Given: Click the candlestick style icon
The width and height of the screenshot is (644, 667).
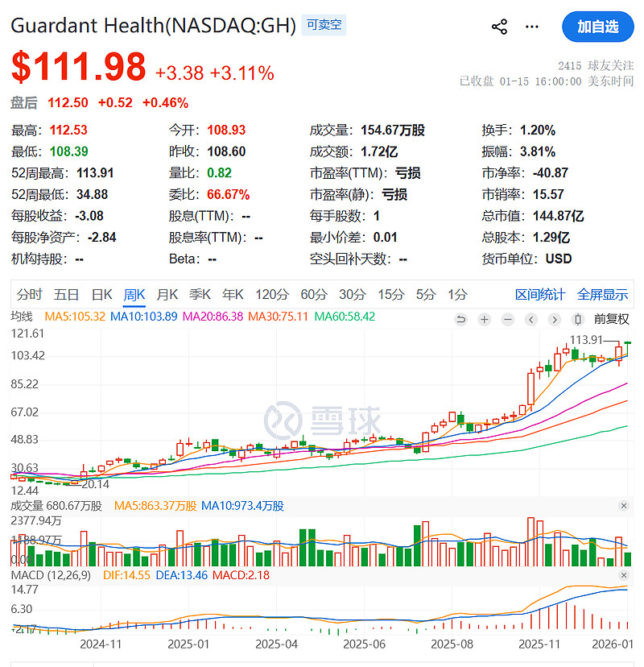Looking at the screenshot, I should (578, 319).
